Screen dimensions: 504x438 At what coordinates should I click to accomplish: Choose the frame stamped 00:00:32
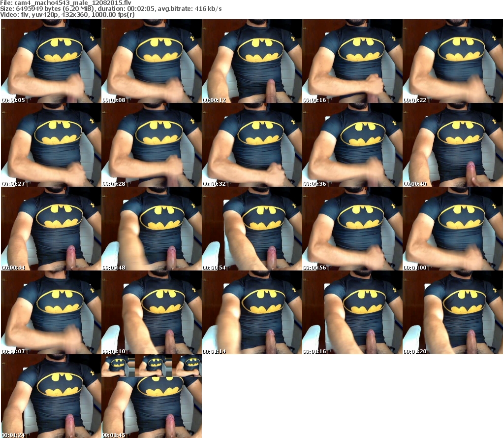coord(252,145)
